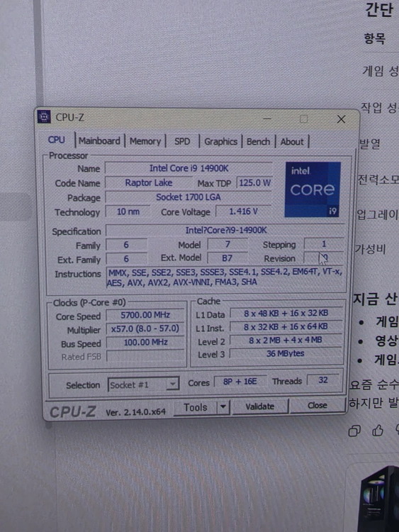The image size is (399, 532).
Task: Click the Cores value 8P + 16E
Action: [240, 382]
